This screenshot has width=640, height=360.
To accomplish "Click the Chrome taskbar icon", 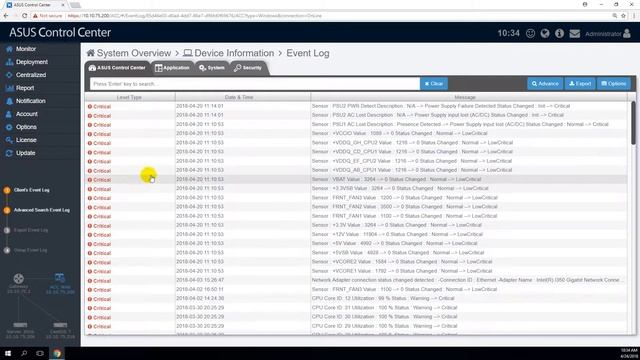I will [x=57, y=353].
